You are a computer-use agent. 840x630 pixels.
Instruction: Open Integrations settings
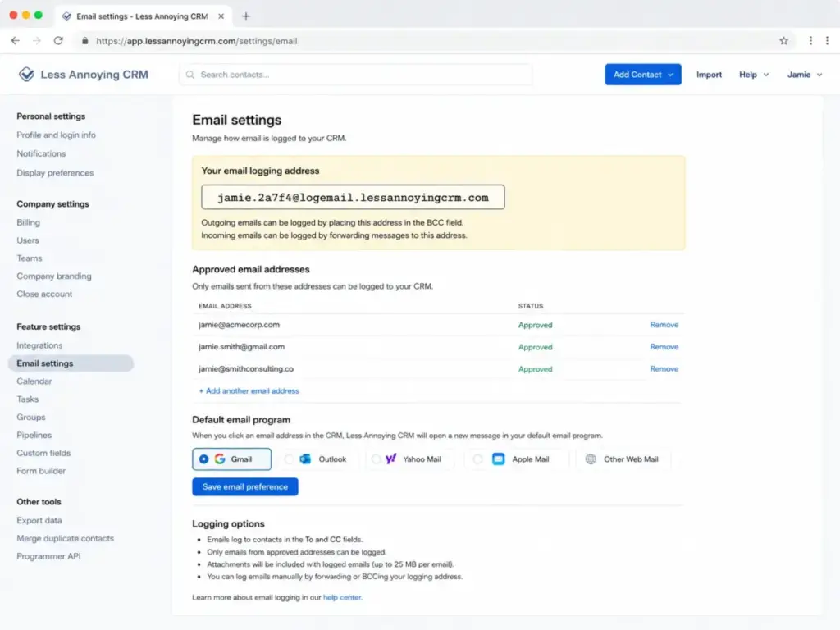click(x=39, y=345)
